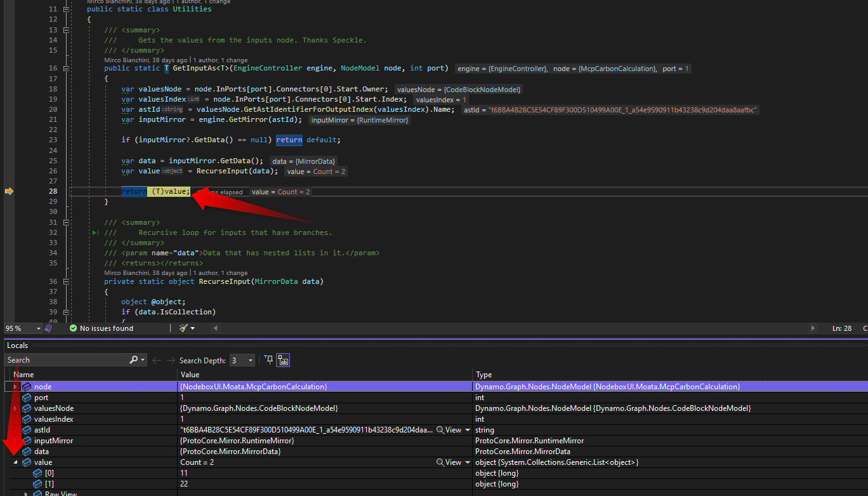Viewport: 868px width, 496px height.
Task: Click the run-to-here glyph on line 32
Action: pyautogui.click(x=95, y=233)
